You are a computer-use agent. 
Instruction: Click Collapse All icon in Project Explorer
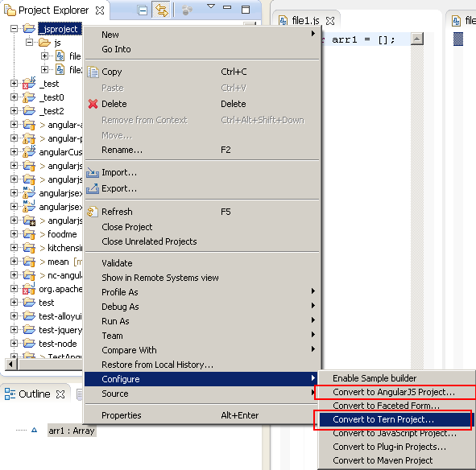(142, 10)
